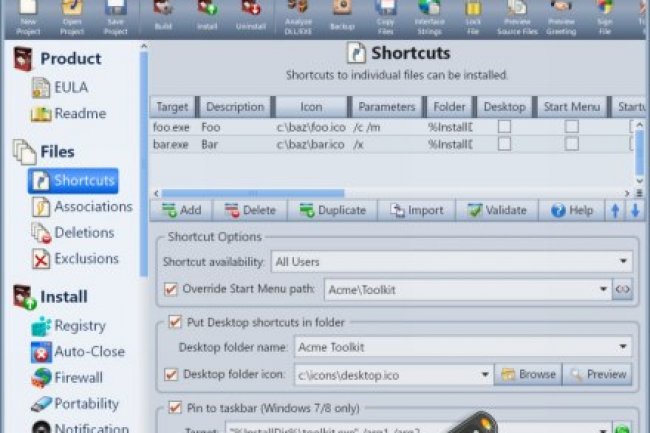Click the New Project toolbar icon
Viewport: 650px width, 433px height.
click(27, 12)
